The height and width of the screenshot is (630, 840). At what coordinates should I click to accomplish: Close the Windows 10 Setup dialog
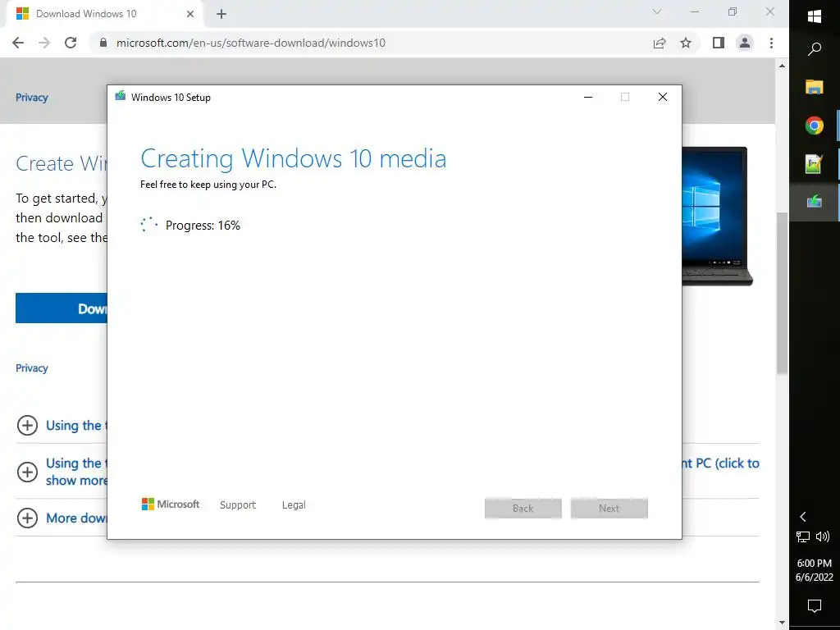[663, 97]
